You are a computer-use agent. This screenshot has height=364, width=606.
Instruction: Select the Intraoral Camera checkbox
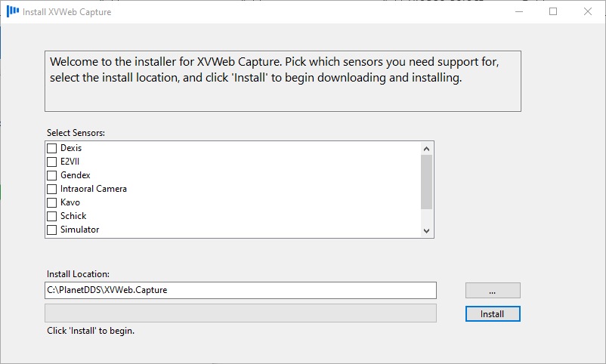[x=52, y=189]
